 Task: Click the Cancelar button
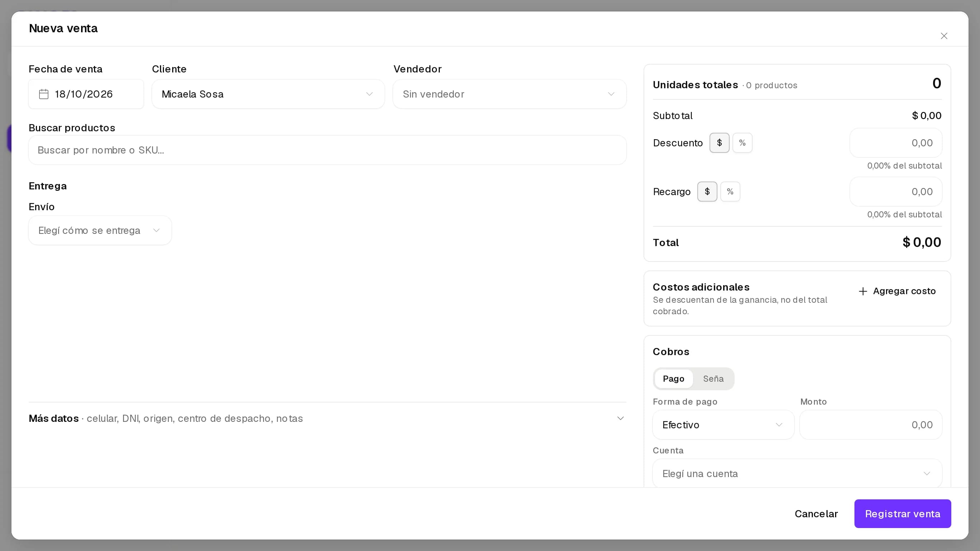[816, 514]
